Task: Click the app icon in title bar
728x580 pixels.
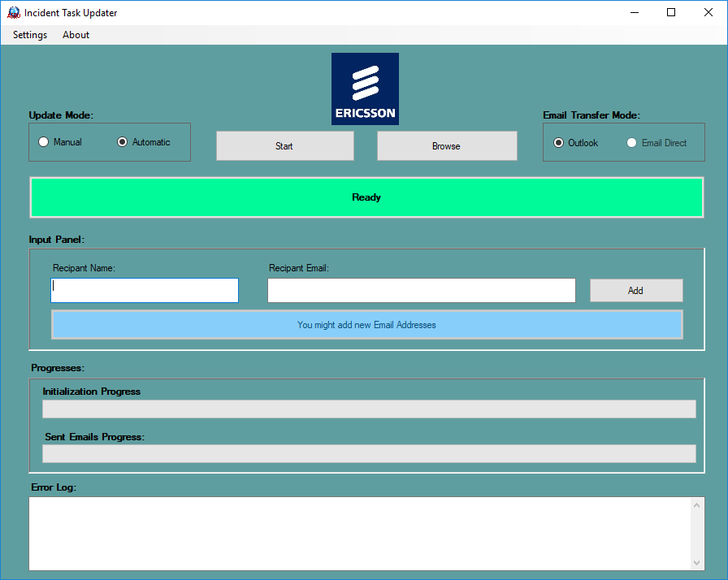Action: click(13, 12)
